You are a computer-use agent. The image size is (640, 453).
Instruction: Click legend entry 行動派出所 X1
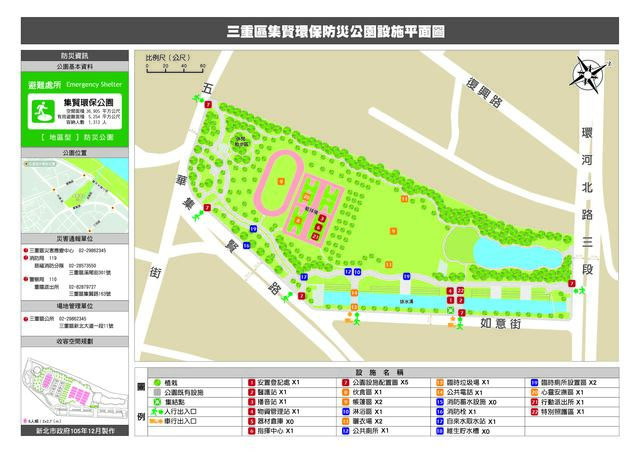point(557,402)
